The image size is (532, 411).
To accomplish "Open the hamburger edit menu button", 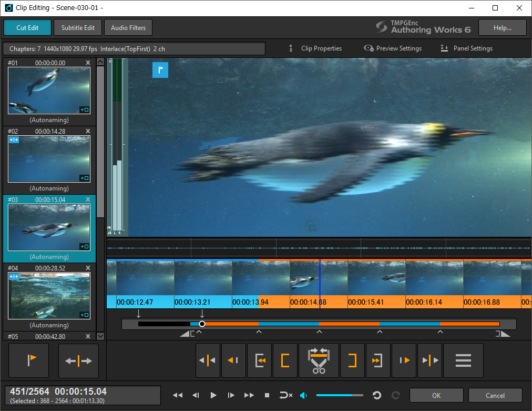I will pos(463,360).
